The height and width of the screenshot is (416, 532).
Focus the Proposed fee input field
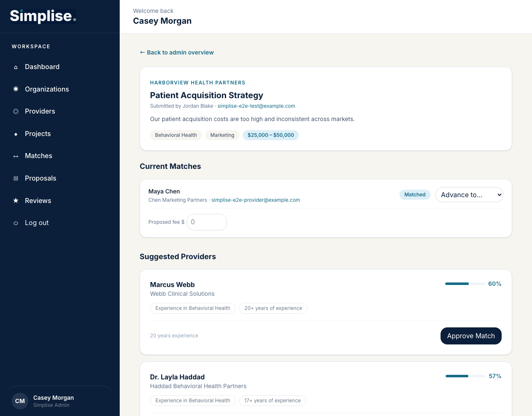pos(207,222)
